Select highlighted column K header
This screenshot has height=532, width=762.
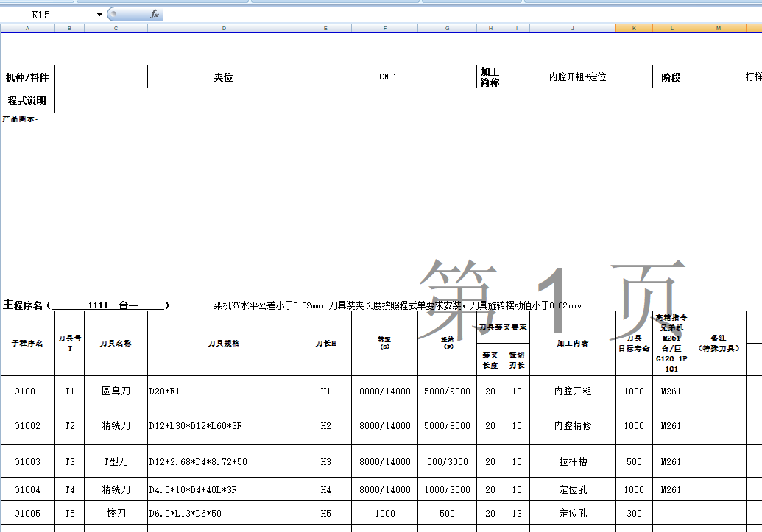coord(634,28)
